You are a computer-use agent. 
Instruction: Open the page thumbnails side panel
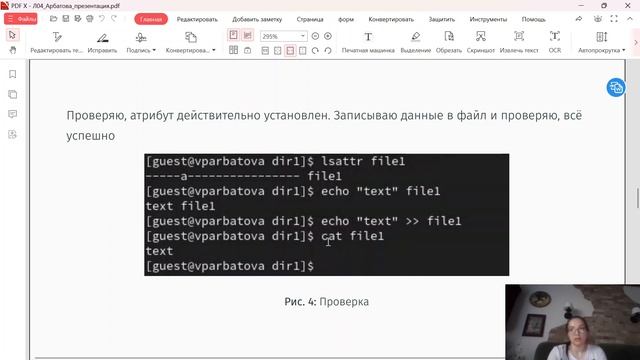click(13, 94)
